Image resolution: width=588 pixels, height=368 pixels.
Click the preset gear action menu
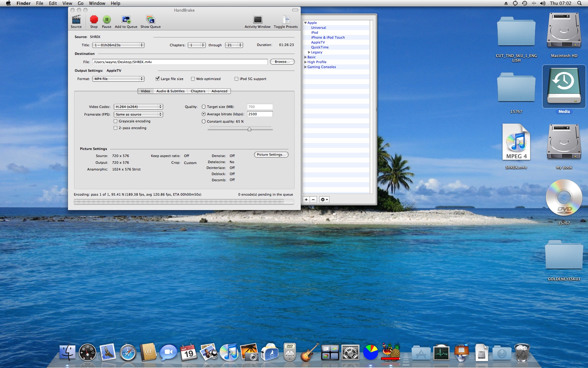point(324,200)
